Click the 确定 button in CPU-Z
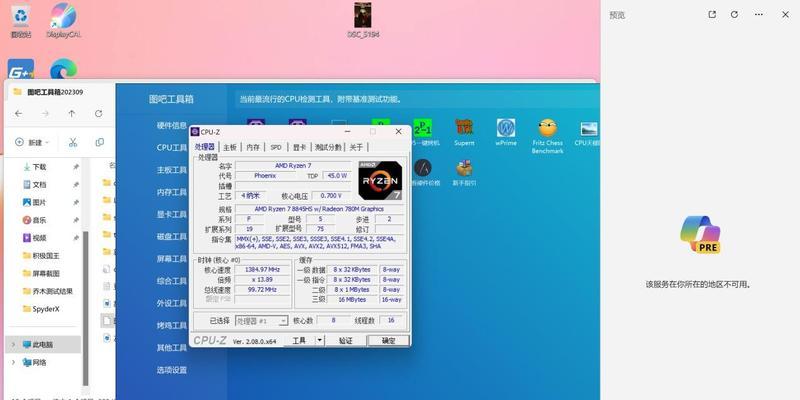The width and height of the screenshot is (800, 400). coord(388,340)
